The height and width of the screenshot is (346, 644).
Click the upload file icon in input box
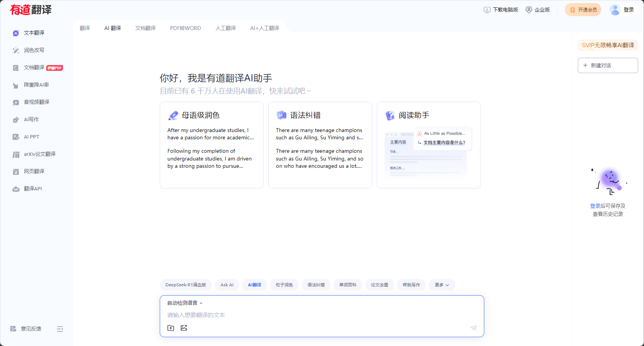171,328
